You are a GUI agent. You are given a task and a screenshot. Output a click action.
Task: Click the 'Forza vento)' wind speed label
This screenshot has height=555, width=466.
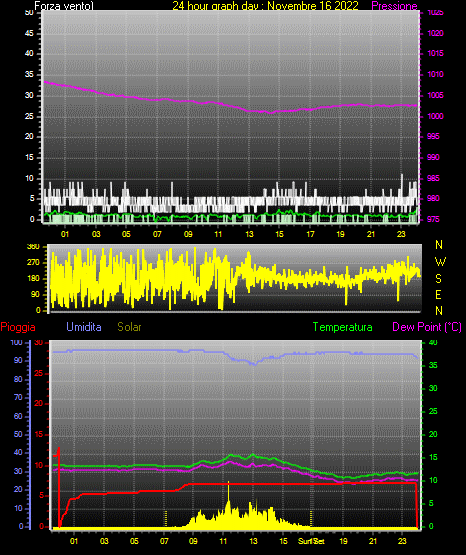[64, 6]
